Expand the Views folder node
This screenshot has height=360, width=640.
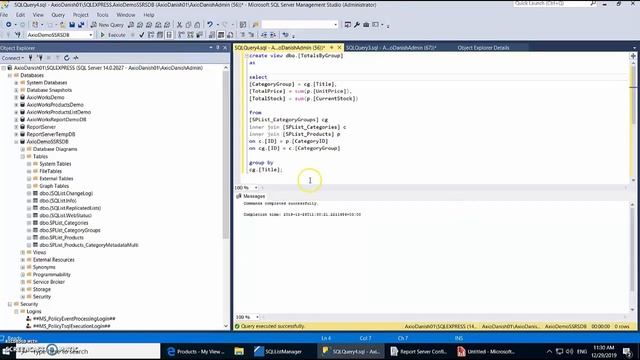[23, 253]
